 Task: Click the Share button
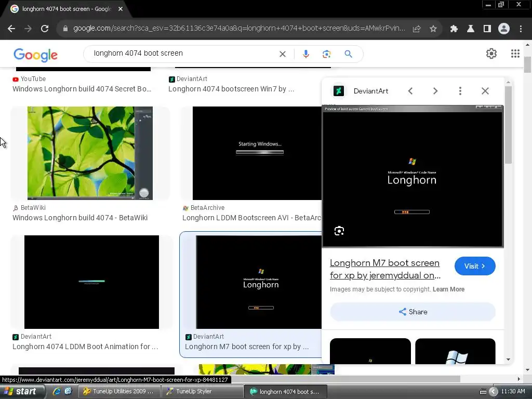point(413,312)
